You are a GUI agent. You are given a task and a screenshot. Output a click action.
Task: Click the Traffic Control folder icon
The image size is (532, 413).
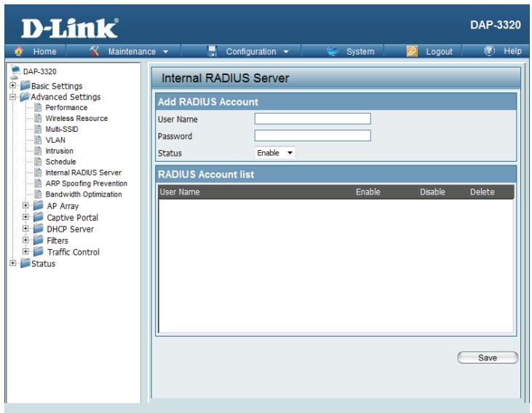click(39, 252)
